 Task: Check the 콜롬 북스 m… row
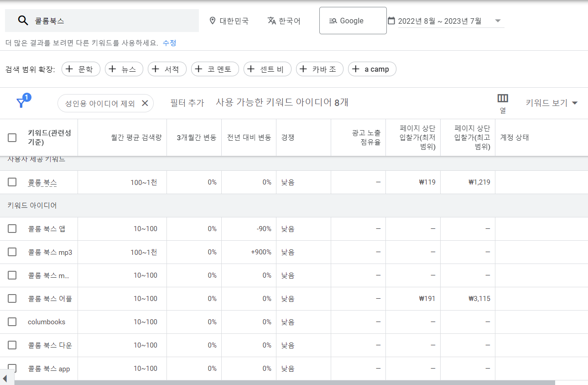[x=12, y=275]
